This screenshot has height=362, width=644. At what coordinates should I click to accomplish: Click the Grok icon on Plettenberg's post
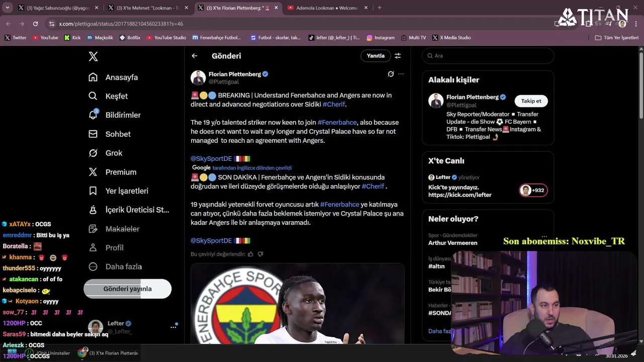point(390,74)
